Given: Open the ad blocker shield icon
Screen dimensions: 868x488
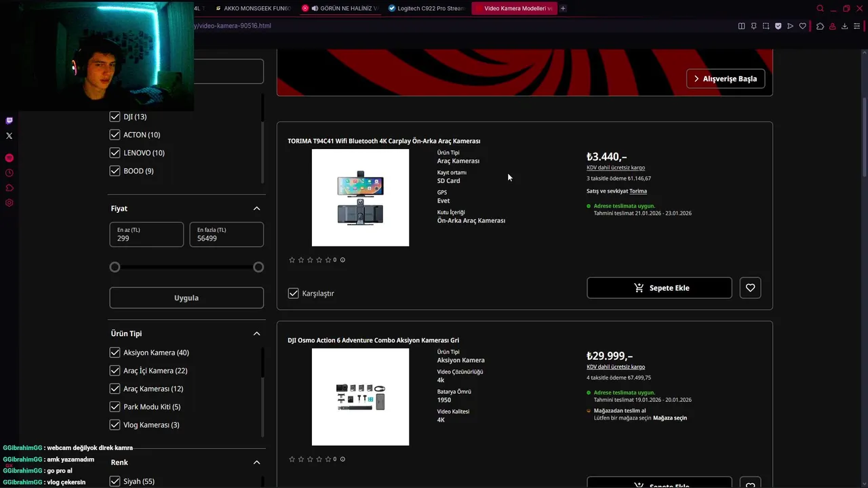Looking at the screenshot, I should pos(778,26).
